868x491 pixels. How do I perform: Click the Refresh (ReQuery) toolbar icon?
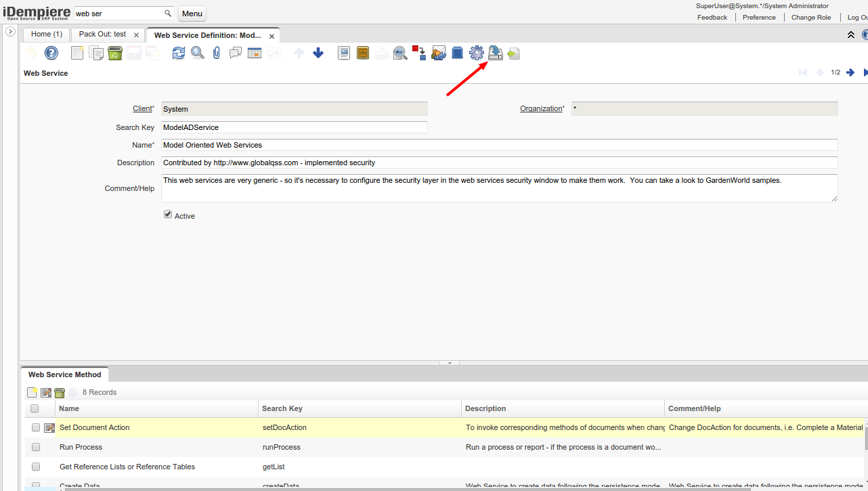pyautogui.click(x=178, y=53)
